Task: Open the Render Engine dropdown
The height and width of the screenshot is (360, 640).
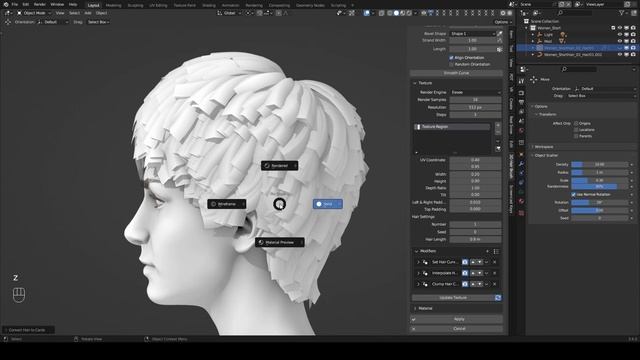Action: [x=475, y=92]
